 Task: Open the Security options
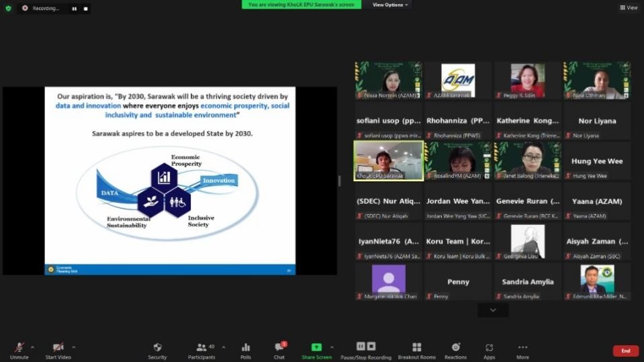[x=157, y=350]
